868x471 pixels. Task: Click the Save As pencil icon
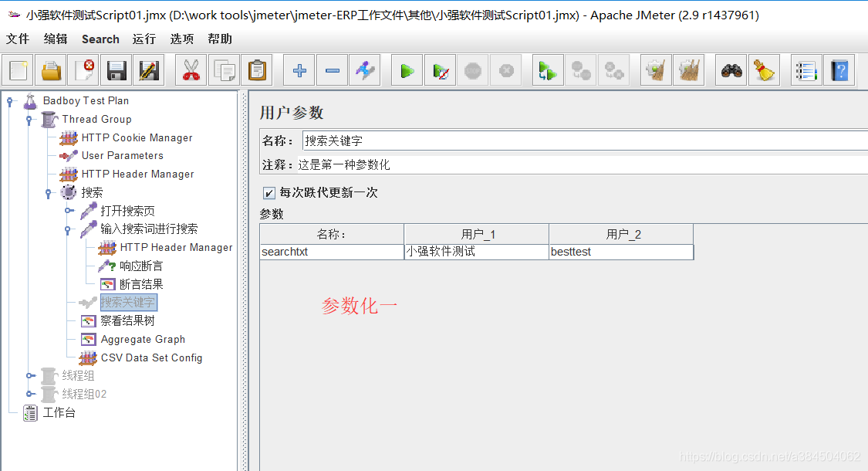point(149,70)
